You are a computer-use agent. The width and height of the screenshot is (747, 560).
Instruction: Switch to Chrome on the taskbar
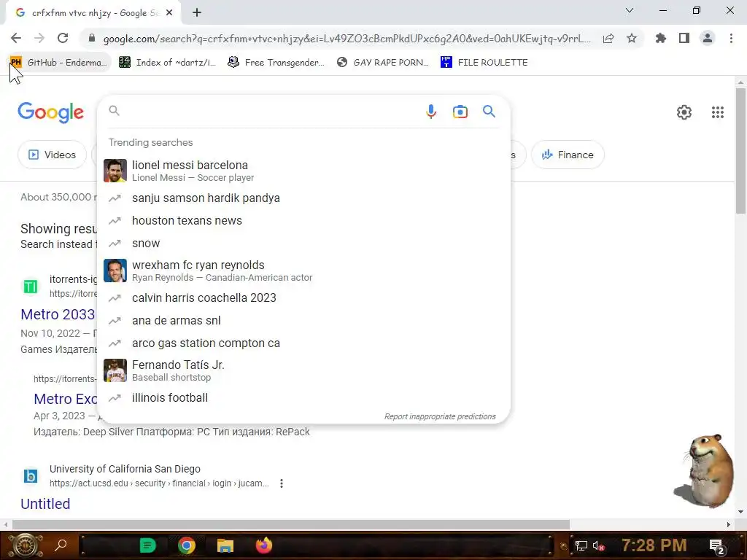tap(186, 545)
